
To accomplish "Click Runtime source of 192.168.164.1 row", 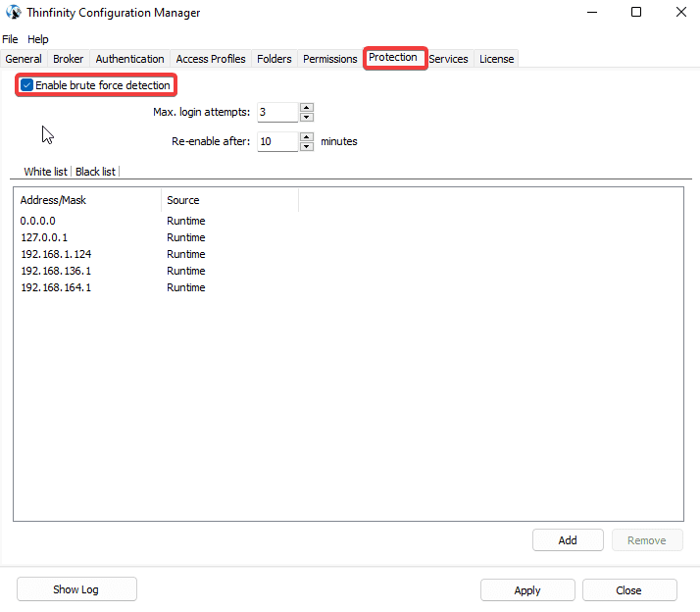I will (186, 287).
